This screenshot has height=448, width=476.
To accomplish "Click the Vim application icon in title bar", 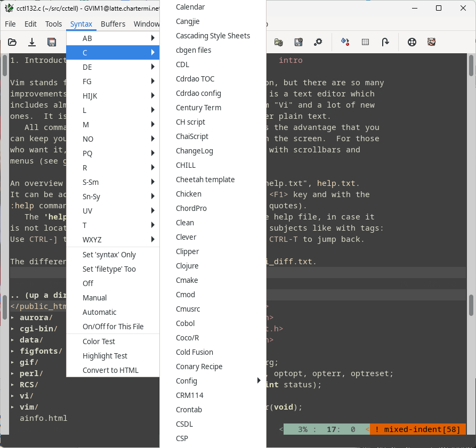I will (x=9, y=8).
